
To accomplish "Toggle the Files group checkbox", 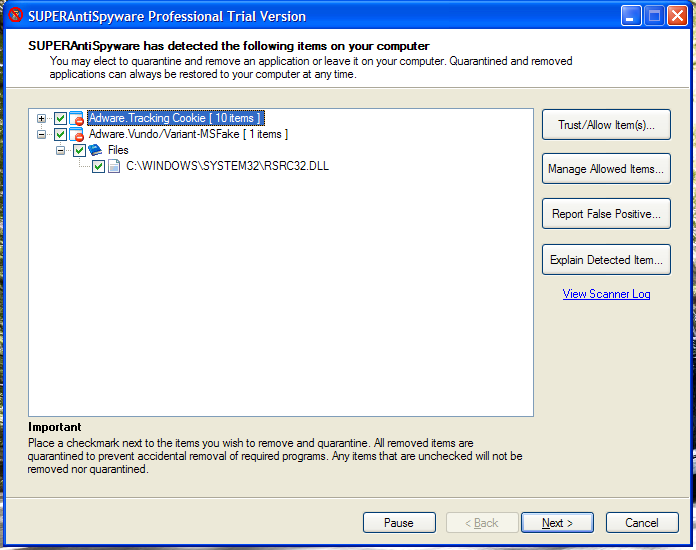I will click(x=79, y=150).
